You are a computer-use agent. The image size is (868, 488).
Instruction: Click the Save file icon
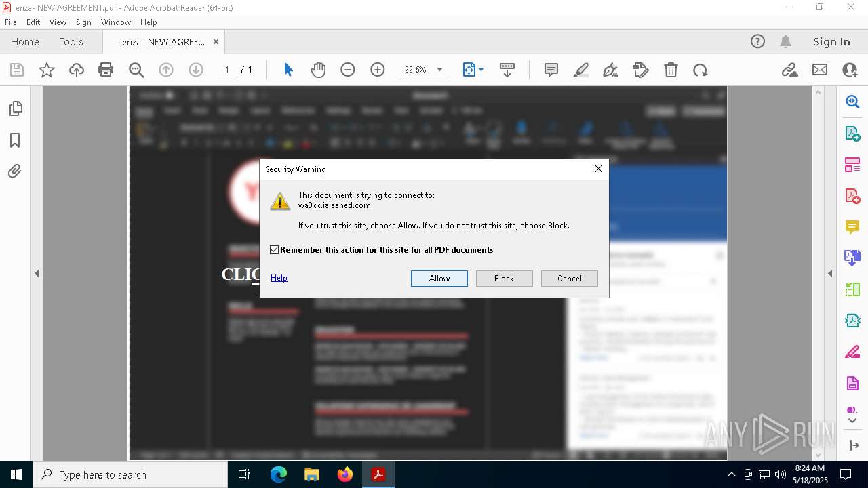17,70
